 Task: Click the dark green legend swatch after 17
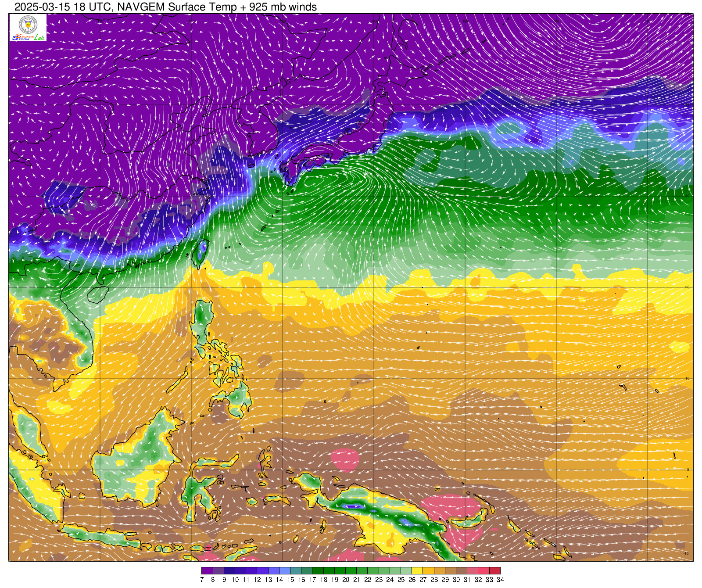(x=318, y=571)
